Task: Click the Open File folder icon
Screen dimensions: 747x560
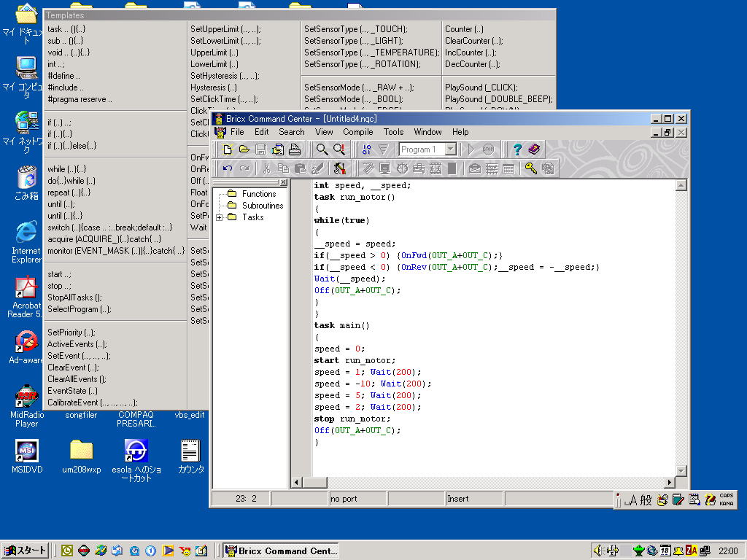Action: [x=244, y=149]
